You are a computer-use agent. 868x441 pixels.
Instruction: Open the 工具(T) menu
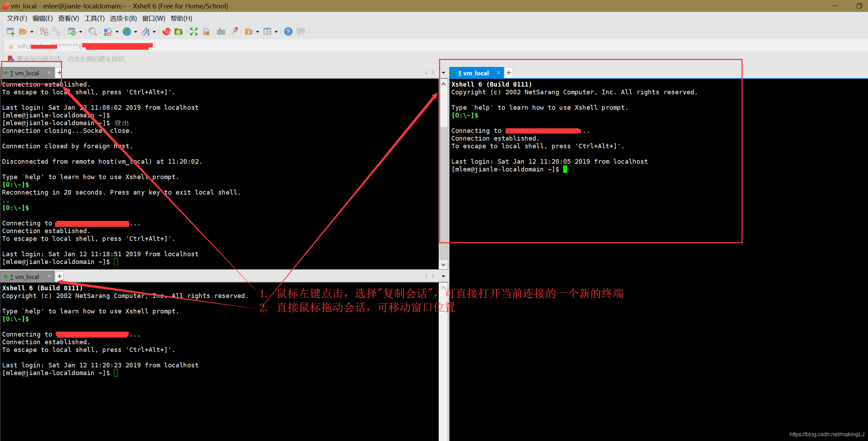[x=94, y=19]
